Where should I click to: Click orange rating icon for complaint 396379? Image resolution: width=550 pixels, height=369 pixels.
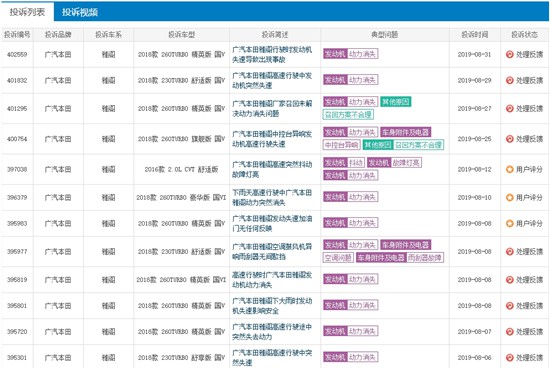[x=509, y=197]
